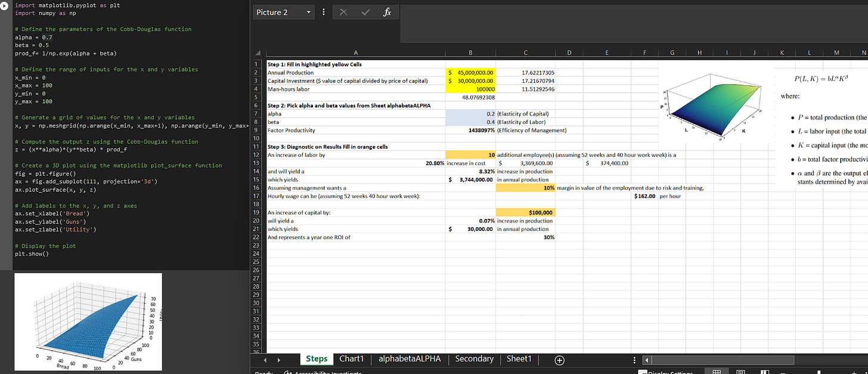Open the Secondary sheet tab
868x374 pixels.
474,358
